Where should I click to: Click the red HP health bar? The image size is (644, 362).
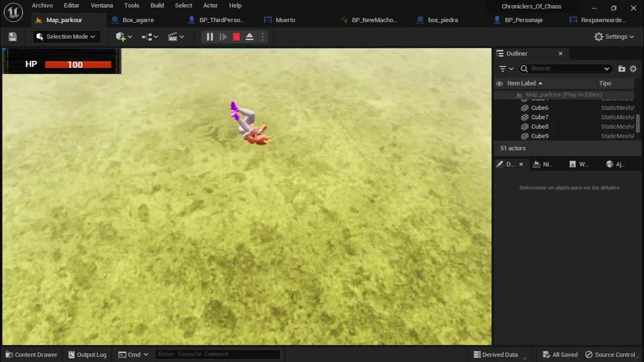pos(78,64)
